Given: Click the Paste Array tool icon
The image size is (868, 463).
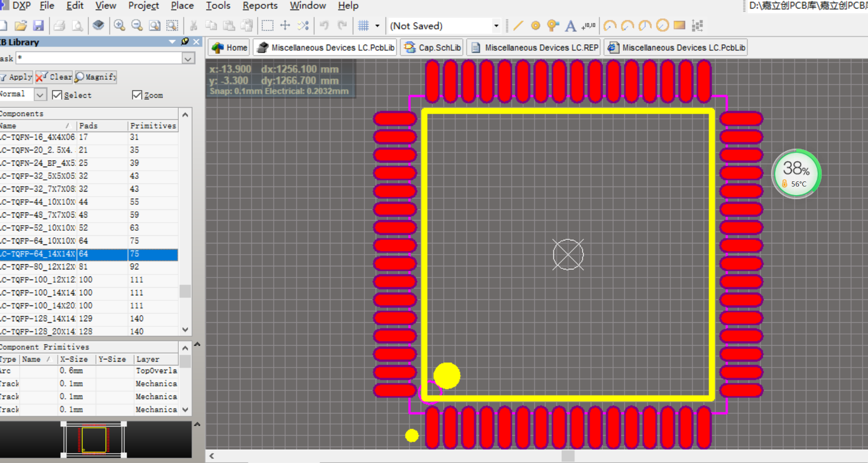Looking at the screenshot, I should (697, 25).
